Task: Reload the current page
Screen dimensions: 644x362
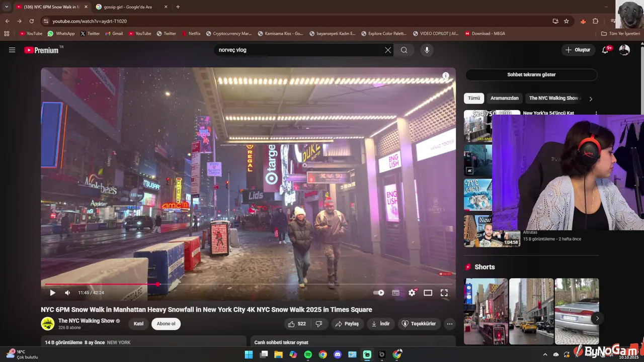Action: tap(31, 21)
